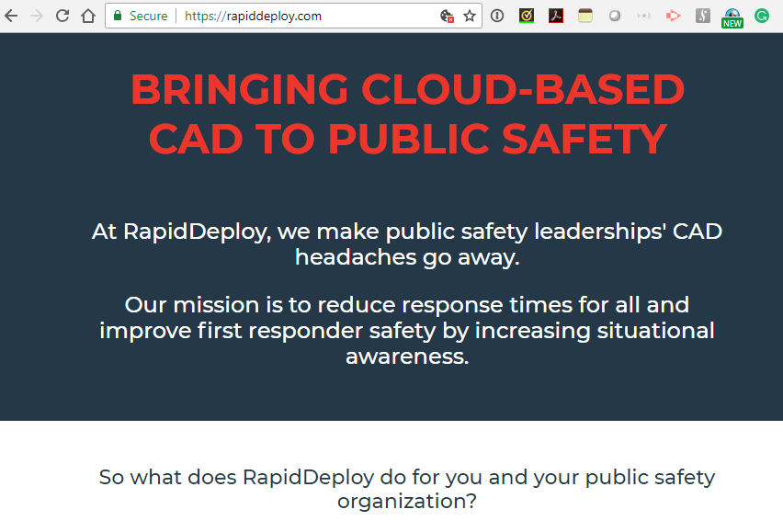
Task: Bookmark this page with the star
Action: pyautogui.click(x=470, y=16)
